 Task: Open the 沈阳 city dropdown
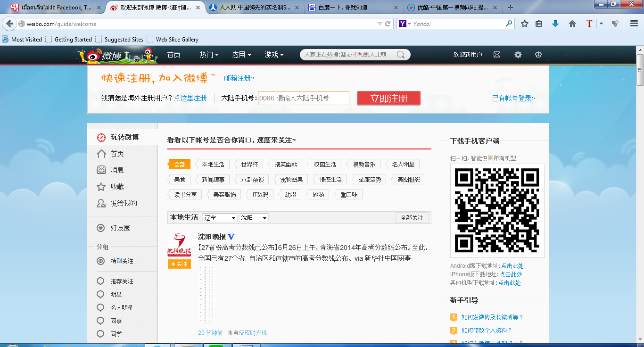click(254, 218)
